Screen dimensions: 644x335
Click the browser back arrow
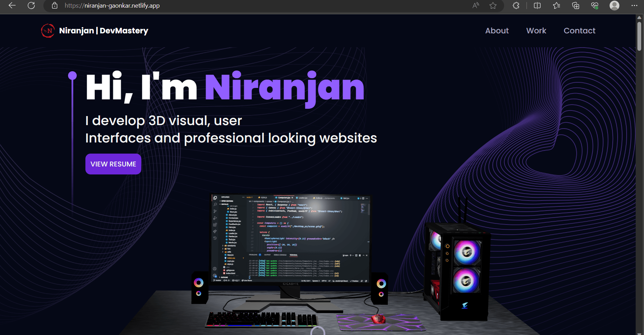click(11, 6)
